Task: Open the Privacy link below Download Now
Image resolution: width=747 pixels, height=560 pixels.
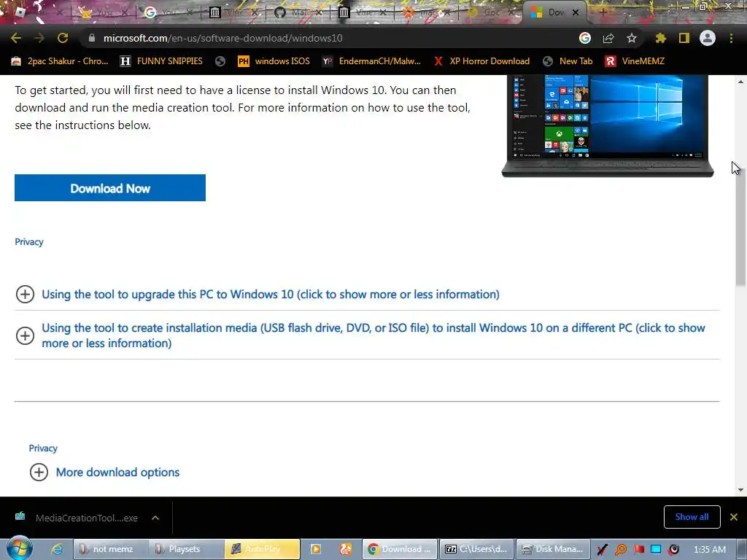Action: click(29, 242)
